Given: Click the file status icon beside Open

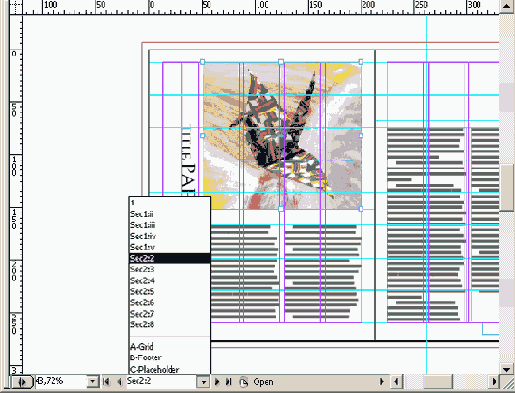Looking at the screenshot, I should click(244, 382).
